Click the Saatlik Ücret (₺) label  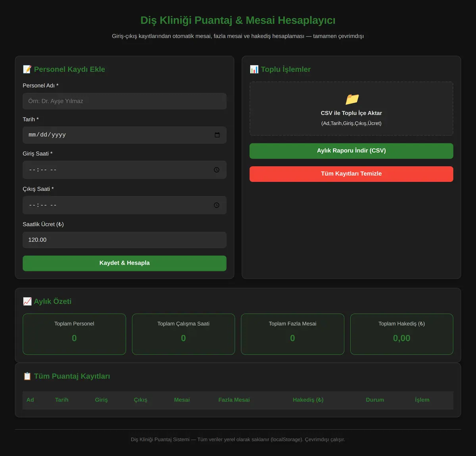coord(43,224)
